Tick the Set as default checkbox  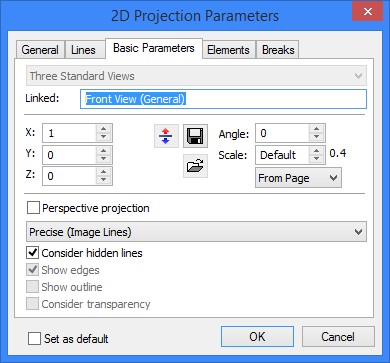click(35, 339)
